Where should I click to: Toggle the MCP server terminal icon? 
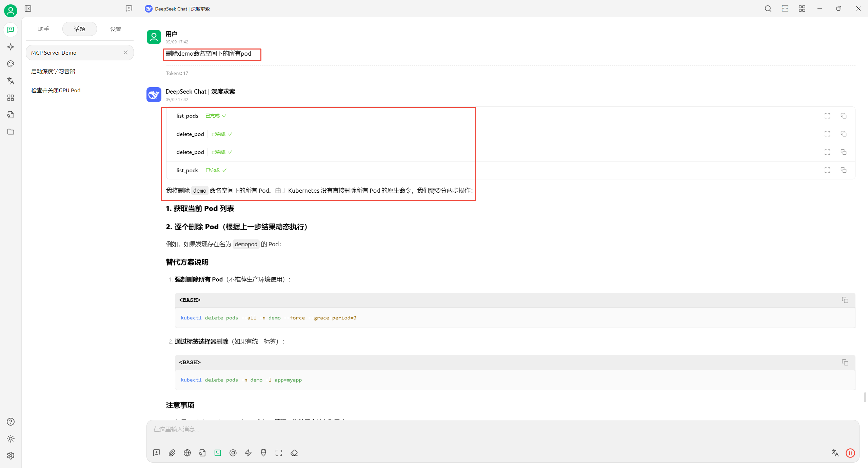click(x=218, y=453)
